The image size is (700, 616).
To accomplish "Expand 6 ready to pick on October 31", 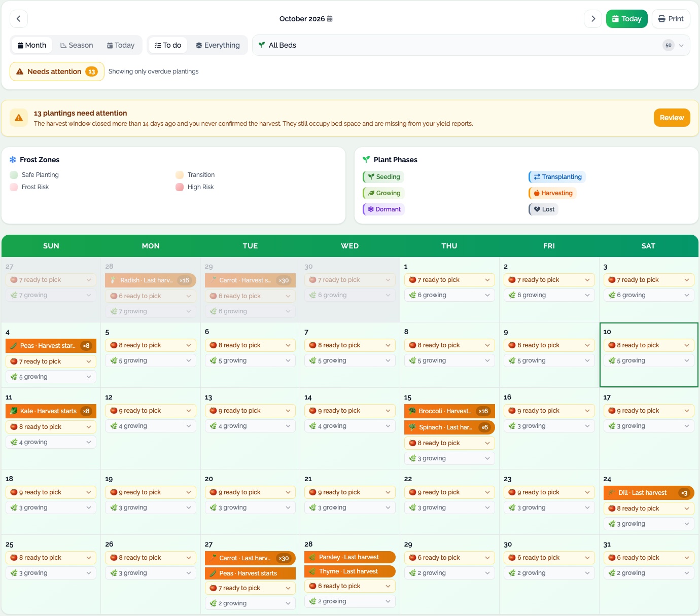I will [x=649, y=558].
